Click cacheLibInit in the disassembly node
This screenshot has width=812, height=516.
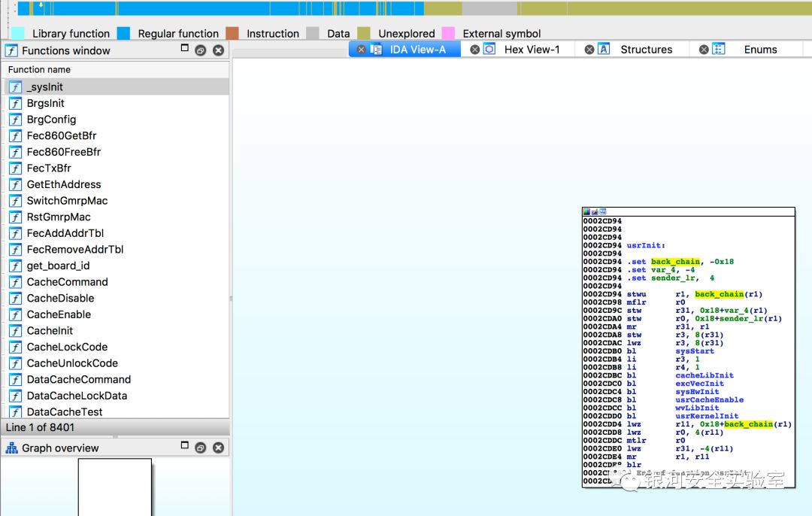tap(704, 375)
